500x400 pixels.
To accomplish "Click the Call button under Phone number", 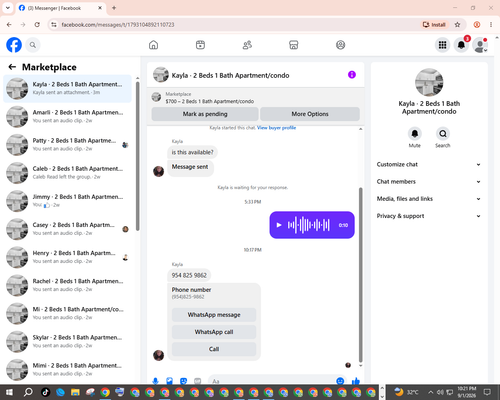I will 214,349.
